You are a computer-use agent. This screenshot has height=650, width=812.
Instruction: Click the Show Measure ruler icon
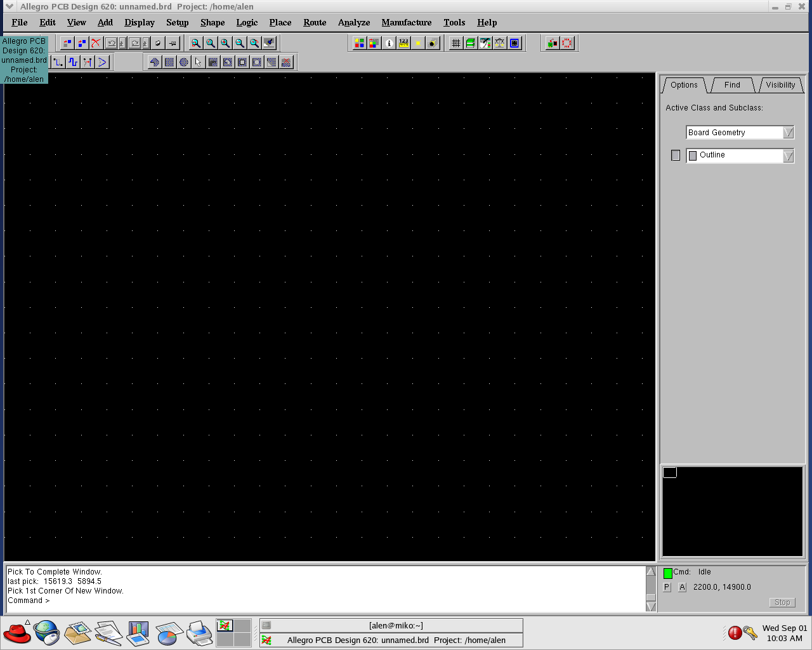403,43
